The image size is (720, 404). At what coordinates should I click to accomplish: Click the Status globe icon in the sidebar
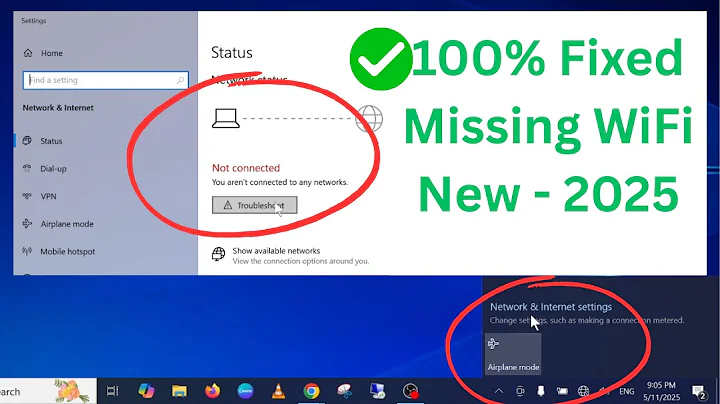pyautogui.click(x=27, y=140)
